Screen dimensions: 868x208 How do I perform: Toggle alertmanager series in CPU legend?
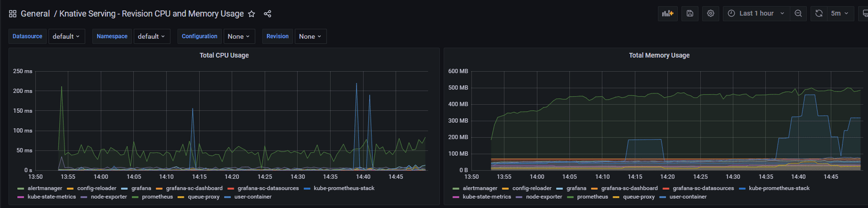pos(44,188)
